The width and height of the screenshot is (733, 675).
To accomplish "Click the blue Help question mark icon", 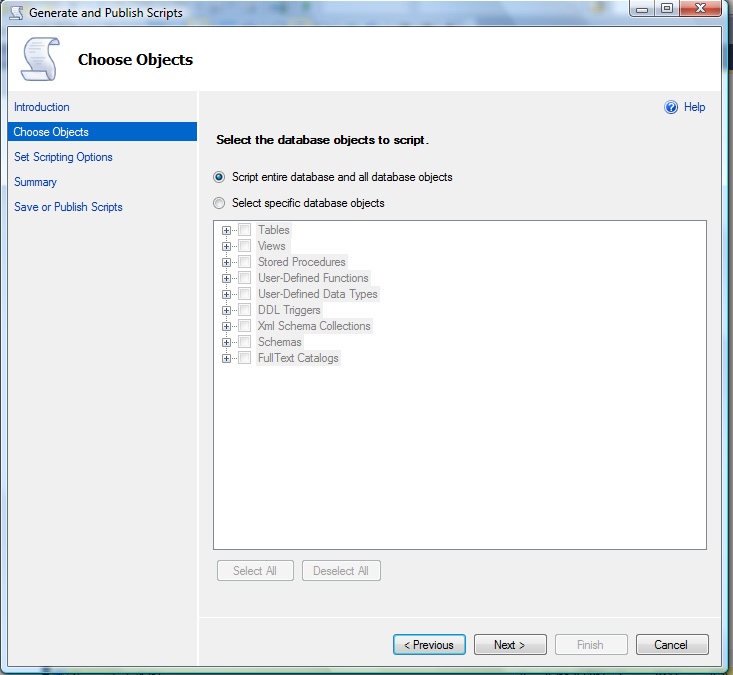I will pyautogui.click(x=671, y=108).
